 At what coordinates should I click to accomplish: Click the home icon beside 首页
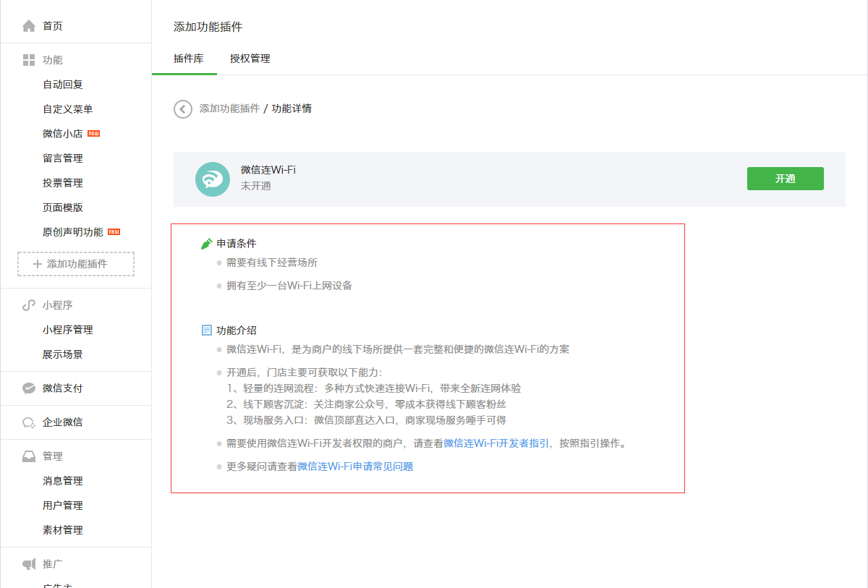(29, 26)
